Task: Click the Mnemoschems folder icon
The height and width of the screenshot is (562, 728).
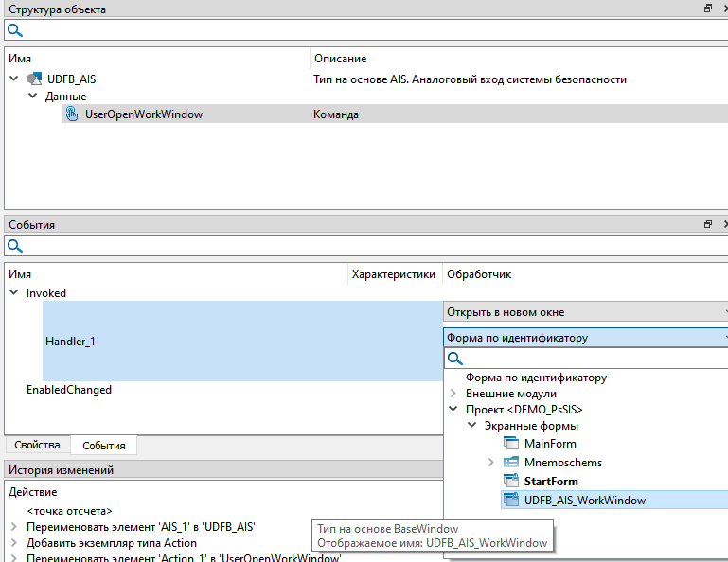Action: click(x=511, y=463)
